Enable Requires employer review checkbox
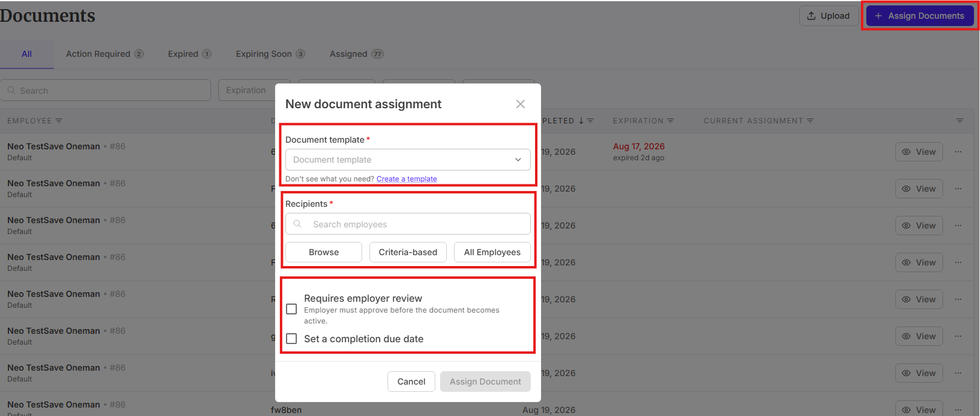Screen dimensions: 980x416 (x=291, y=309)
